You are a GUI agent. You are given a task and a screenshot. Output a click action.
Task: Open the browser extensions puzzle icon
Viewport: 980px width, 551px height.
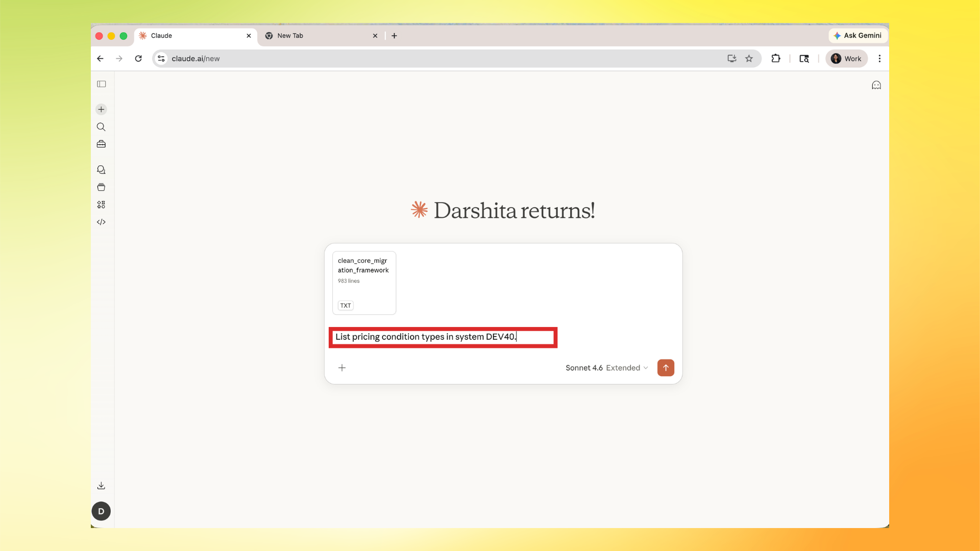click(x=775, y=58)
